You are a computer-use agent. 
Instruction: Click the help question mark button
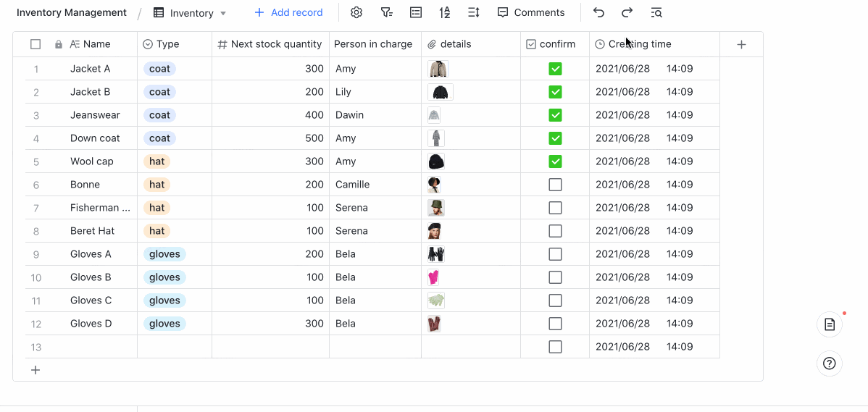(830, 363)
